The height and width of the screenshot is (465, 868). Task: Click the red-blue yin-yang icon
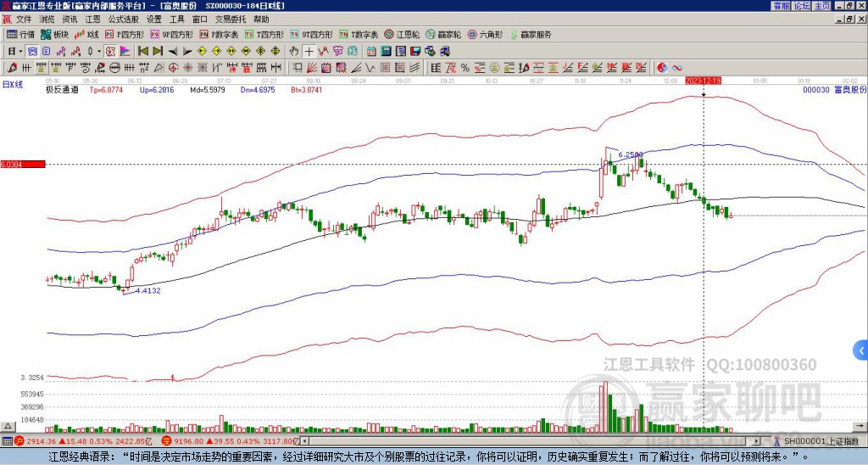click(x=662, y=68)
